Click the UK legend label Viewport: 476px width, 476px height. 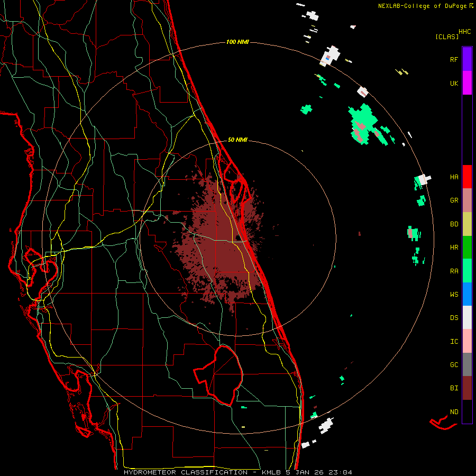(x=454, y=83)
